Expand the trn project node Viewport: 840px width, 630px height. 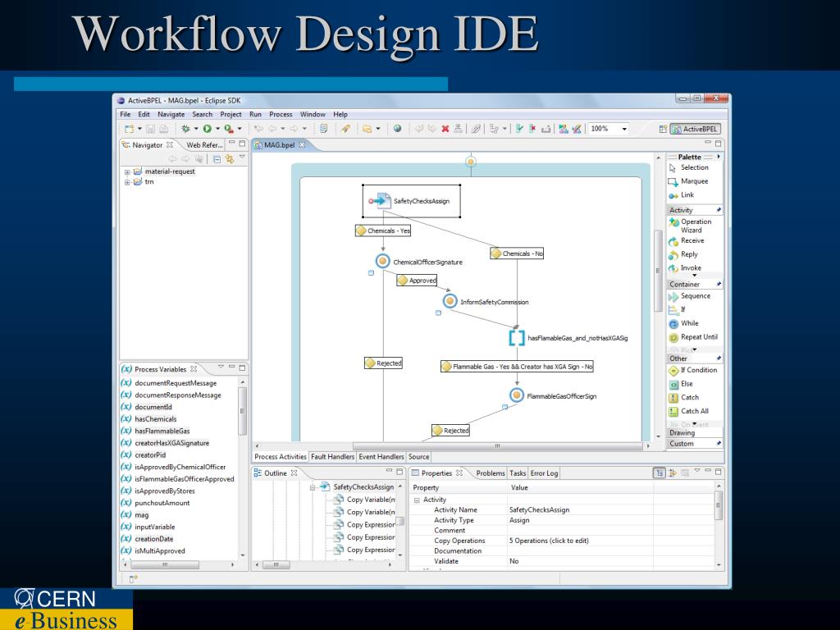pos(127,182)
